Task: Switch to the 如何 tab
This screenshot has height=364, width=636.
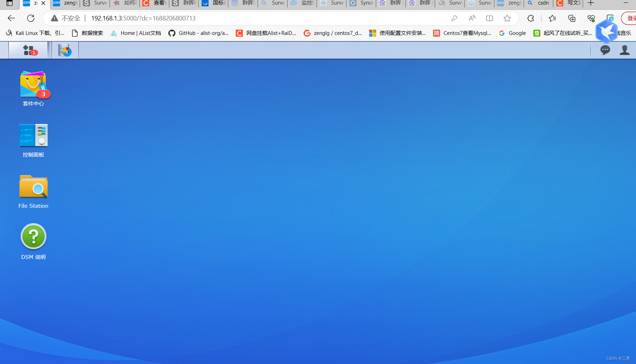Action: pyautogui.click(x=125, y=3)
